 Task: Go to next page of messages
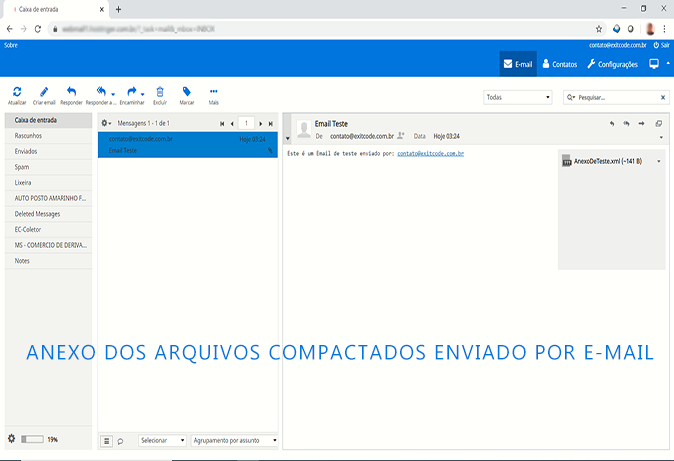pos(260,124)
